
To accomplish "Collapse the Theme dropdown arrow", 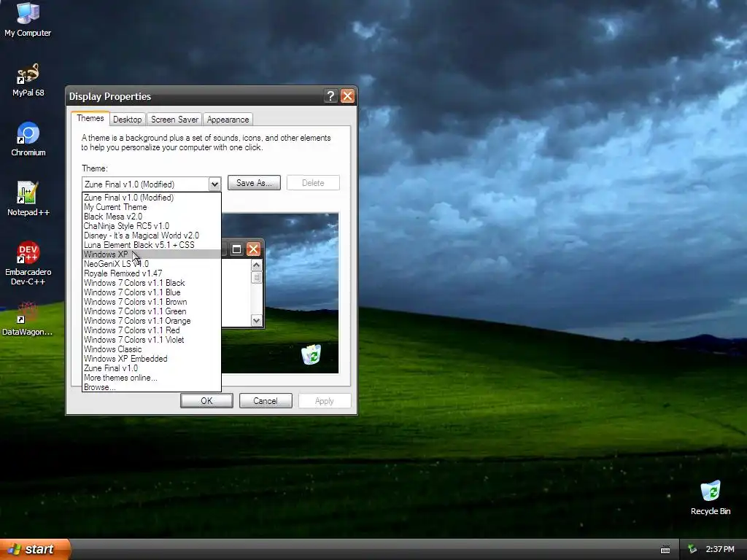I will pos(214,184).
